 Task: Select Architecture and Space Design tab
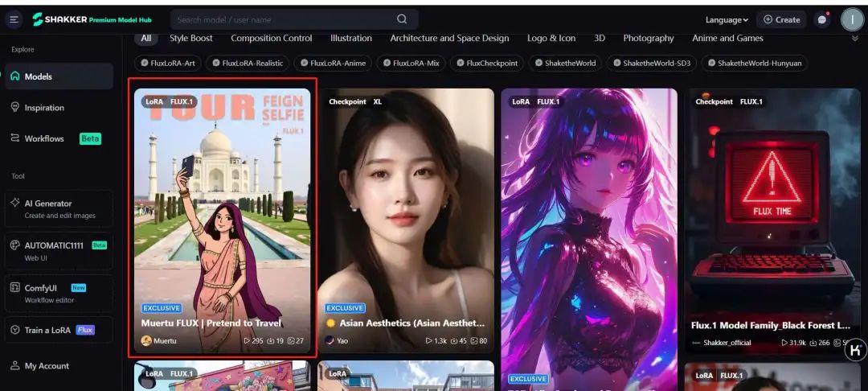(449, 38)
